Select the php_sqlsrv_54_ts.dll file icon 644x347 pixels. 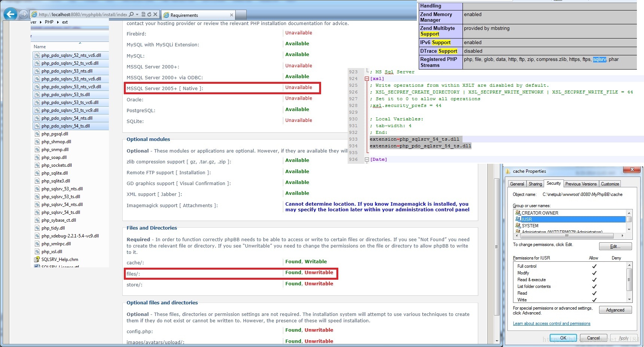37,212
